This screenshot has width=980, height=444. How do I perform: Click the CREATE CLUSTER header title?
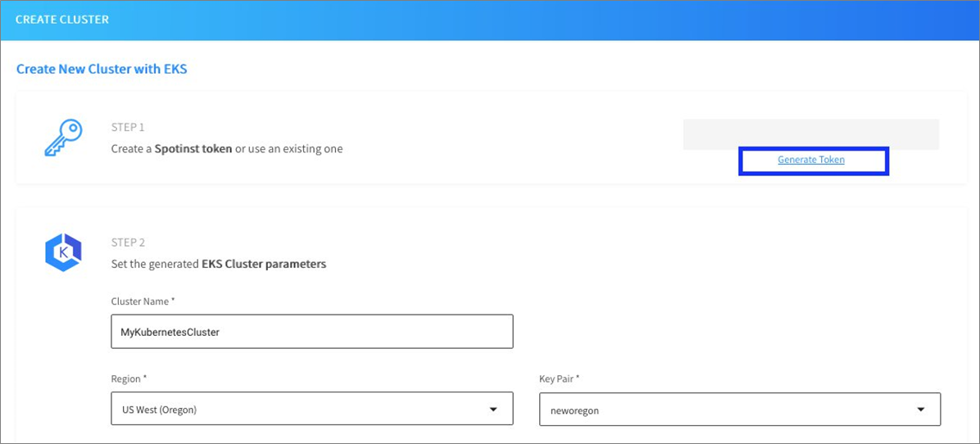(x=62, y=20)
